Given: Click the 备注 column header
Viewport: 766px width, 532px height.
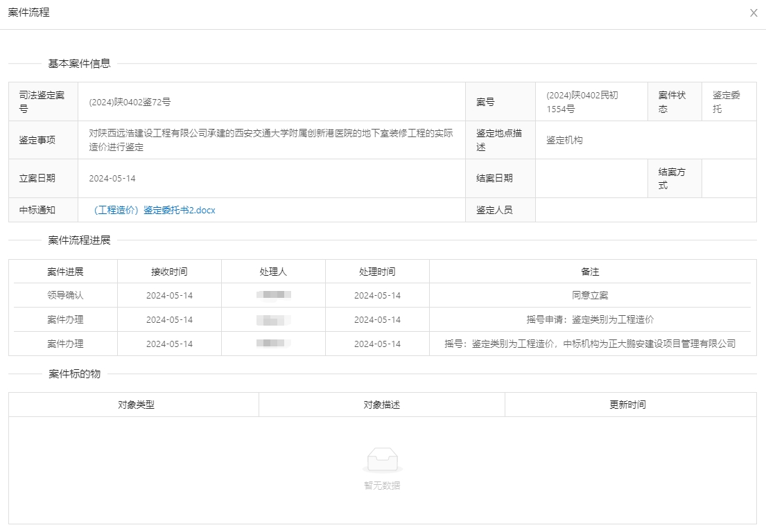Looking at the screenshot, I should coord(590,272).
